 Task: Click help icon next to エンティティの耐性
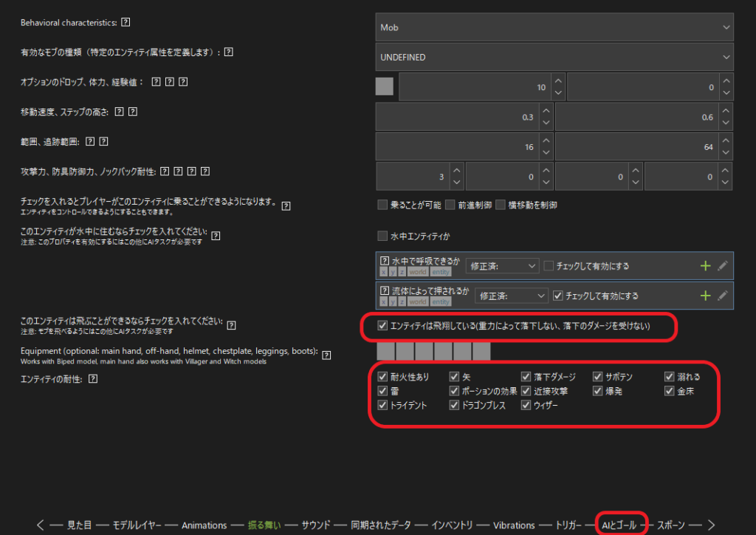pyautogui.click(x=92, y=379)
